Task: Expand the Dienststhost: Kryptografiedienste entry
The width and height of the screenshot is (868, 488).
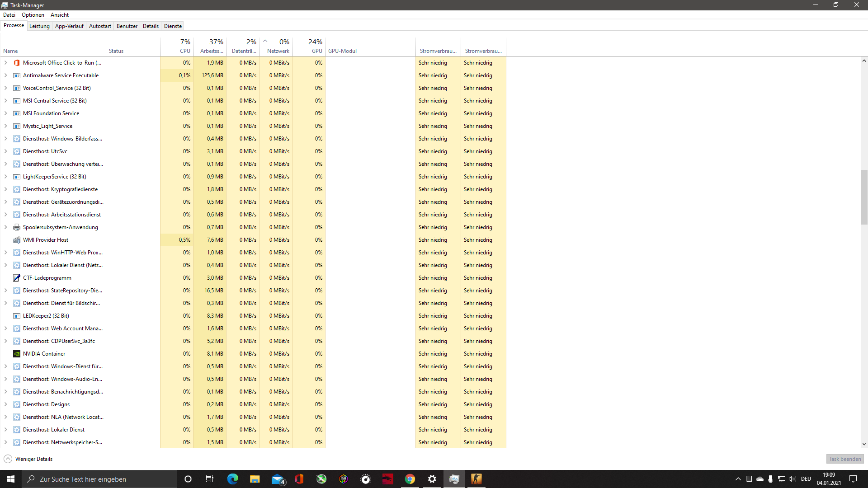Action: pyautogui.click(x=6, y=189)
